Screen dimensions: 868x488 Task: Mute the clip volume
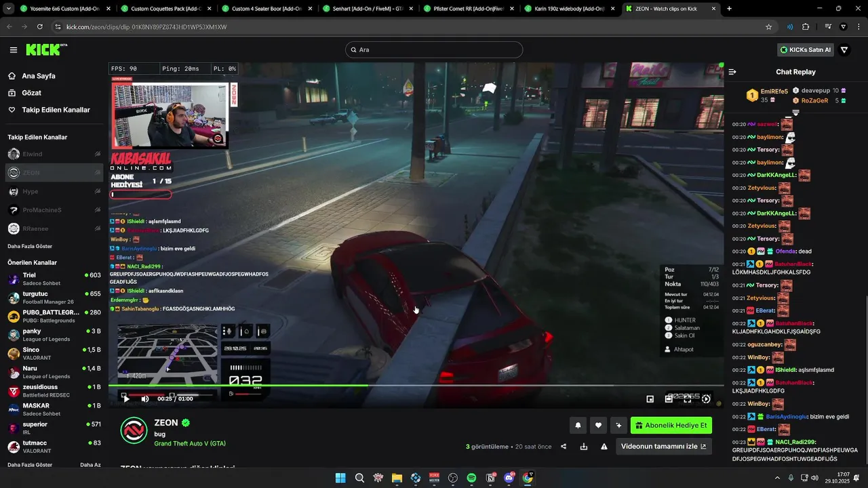coord(145,399)
